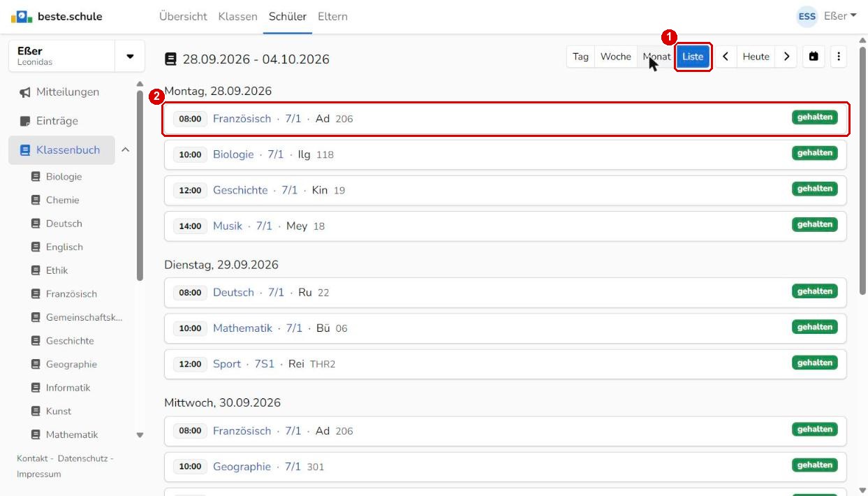Switch to the Klassen tab

coord(237,16)
